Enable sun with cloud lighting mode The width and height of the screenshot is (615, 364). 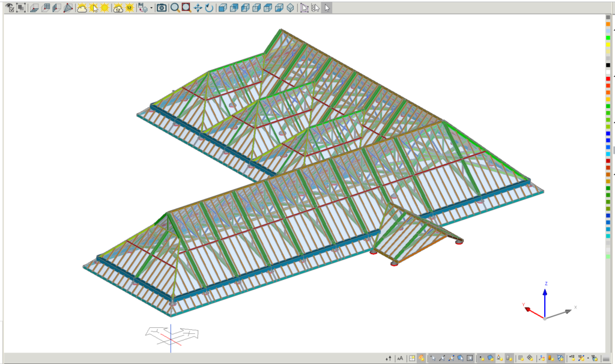tap(82, 8)
